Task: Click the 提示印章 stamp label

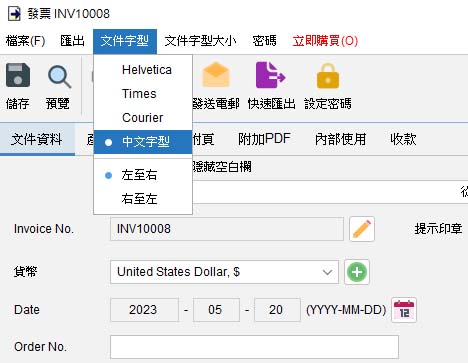Action: pos(438,229)
